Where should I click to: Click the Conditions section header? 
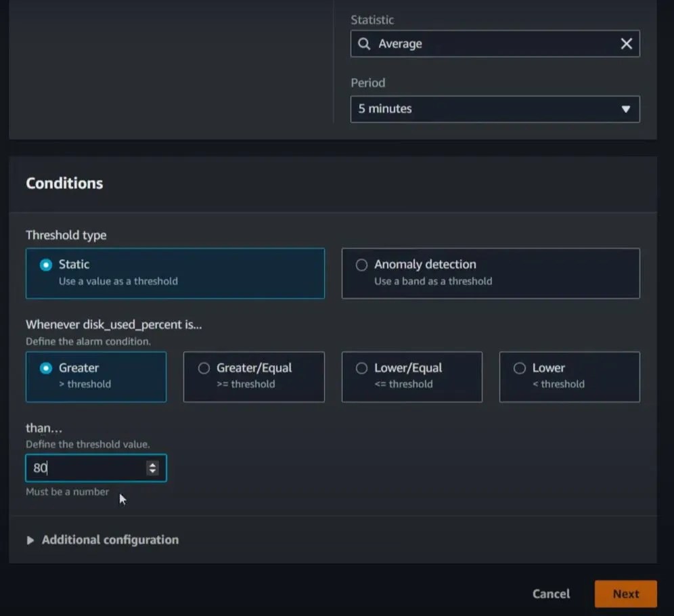coord(64,183)
